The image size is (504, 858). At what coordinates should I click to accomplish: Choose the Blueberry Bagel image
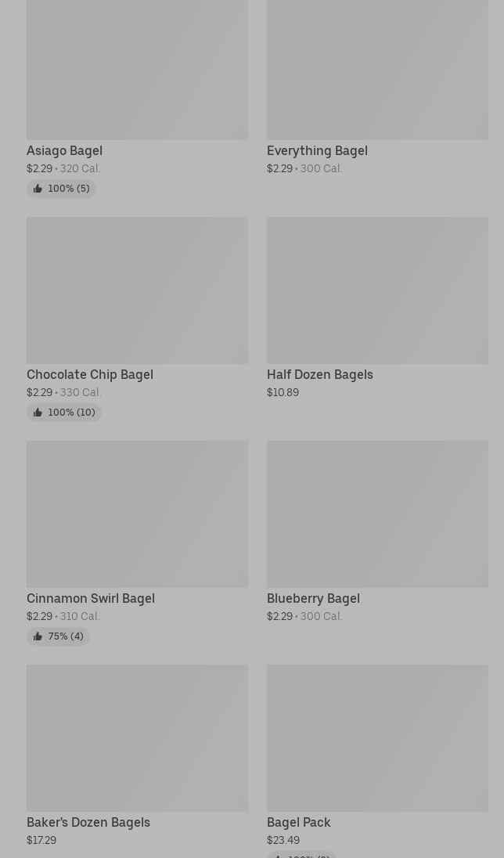pyautogui.click(x=377, y=514)
